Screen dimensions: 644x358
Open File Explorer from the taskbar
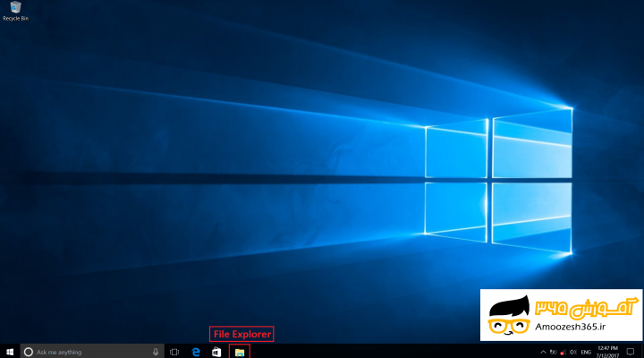(240, 352)
